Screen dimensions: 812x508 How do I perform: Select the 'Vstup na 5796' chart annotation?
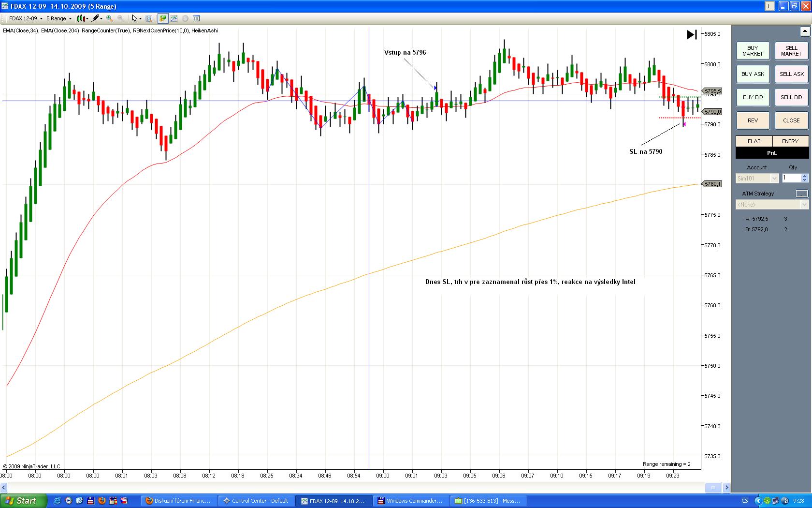pos(405,52)
